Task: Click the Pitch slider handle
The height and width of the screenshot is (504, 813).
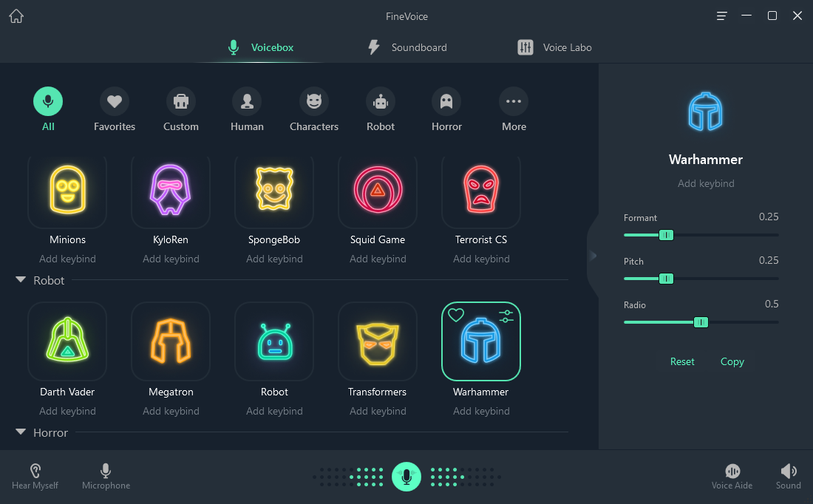Action: point(666,279)
